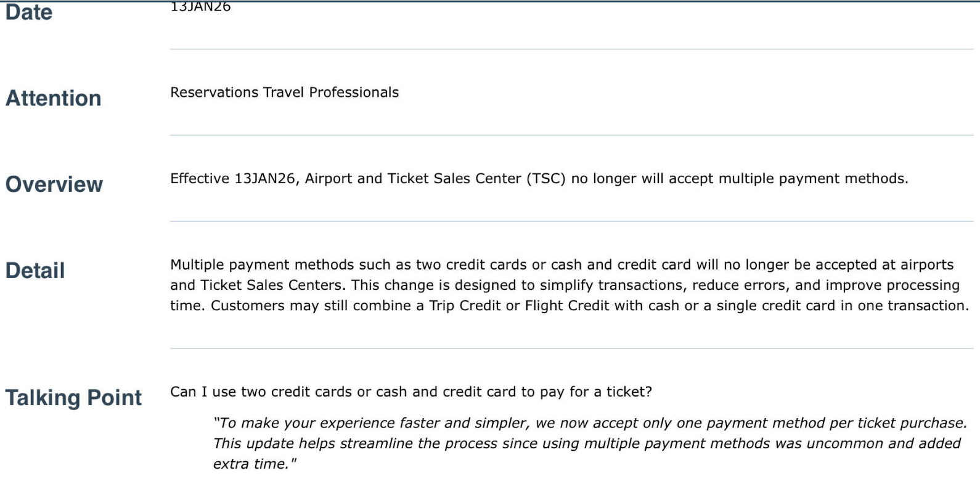Image resolution: width=980 pixels, height=489 pixels.
Task: Click the 13JAN26 value beside Date
Action: pyautogui.click(x=200, y=7)
